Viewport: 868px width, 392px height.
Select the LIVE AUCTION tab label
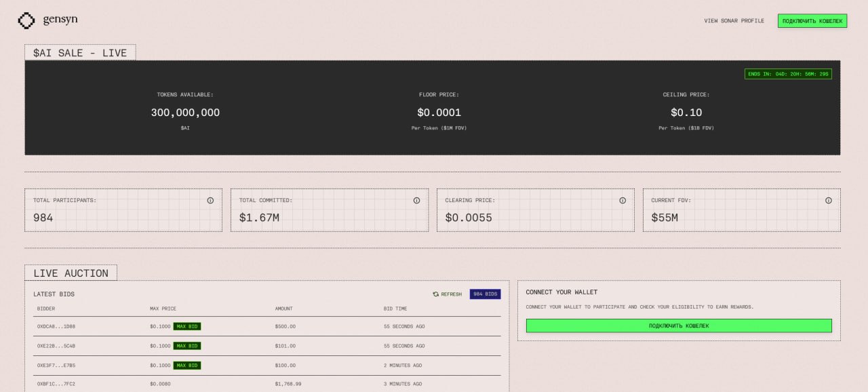click(x=71, y=273)
